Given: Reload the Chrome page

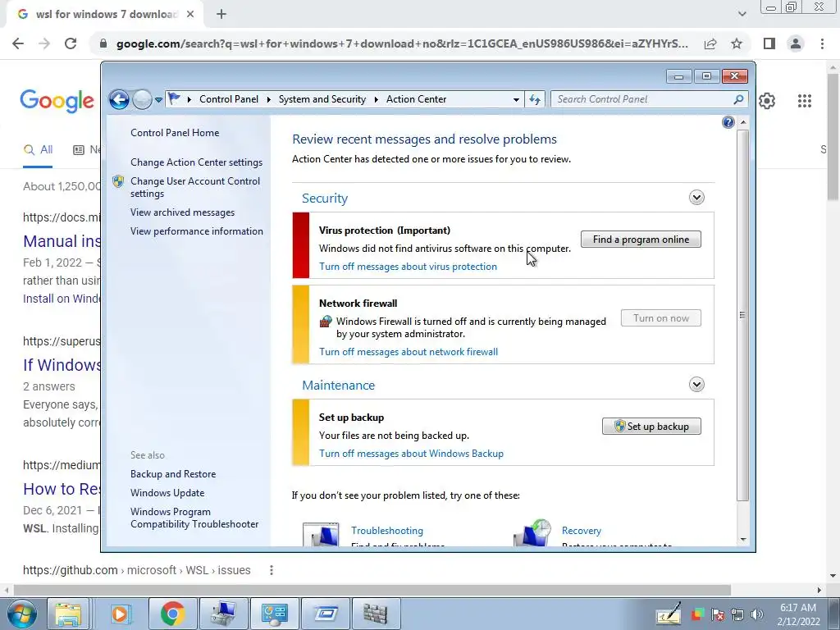Looking at the screenshot, I should [x=71, y=43].
